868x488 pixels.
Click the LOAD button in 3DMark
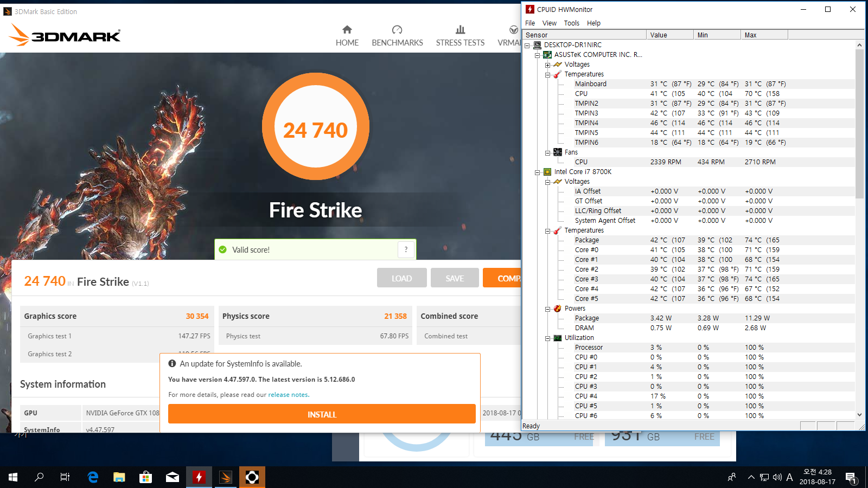[x=402, y=278]
